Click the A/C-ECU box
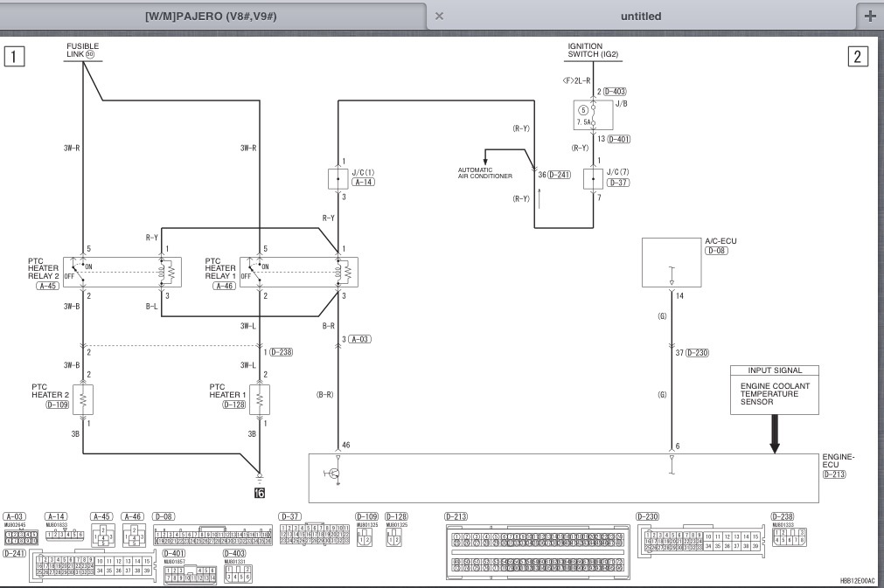 pos(671,262)
